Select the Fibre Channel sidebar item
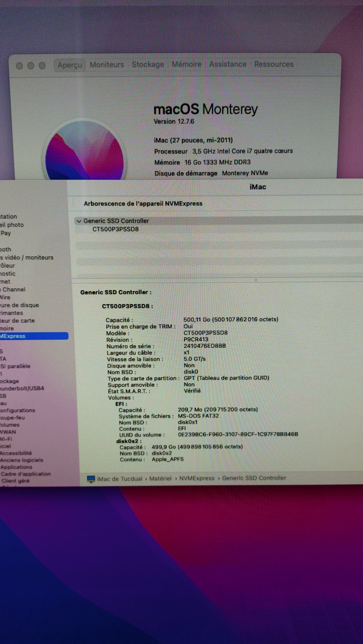The height and width of the screenshot is (644, 363). tap(13, 289)
